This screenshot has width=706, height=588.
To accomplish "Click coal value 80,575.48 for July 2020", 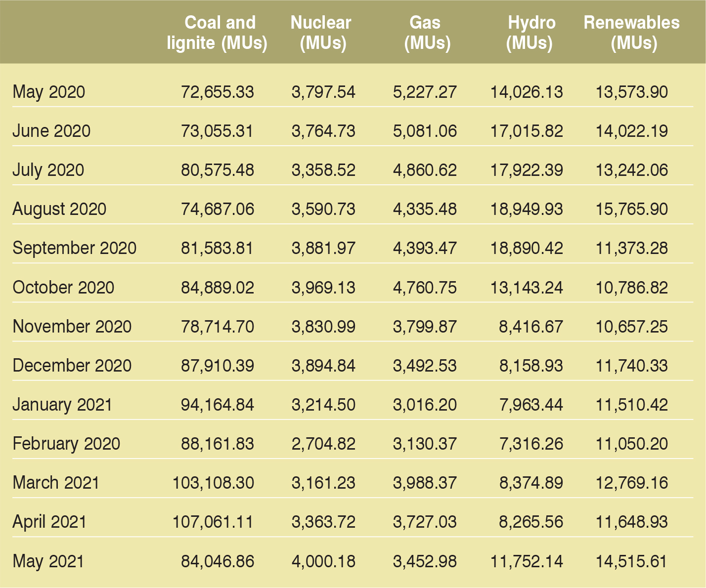I will coord(218,170).
